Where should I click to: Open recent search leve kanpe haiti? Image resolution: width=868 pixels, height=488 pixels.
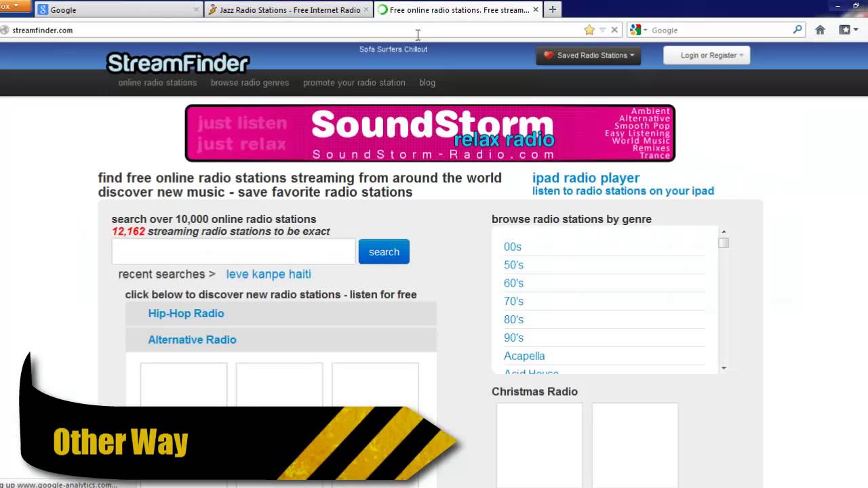269,274
